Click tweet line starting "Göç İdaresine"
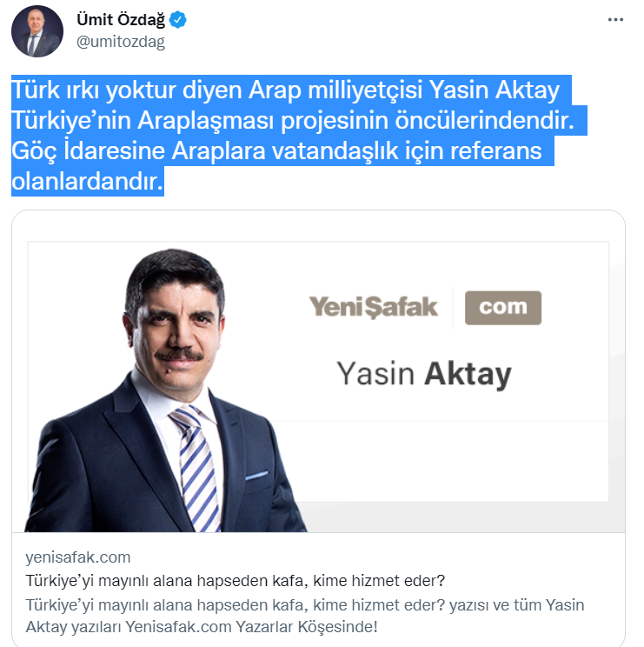 [276, 151]
